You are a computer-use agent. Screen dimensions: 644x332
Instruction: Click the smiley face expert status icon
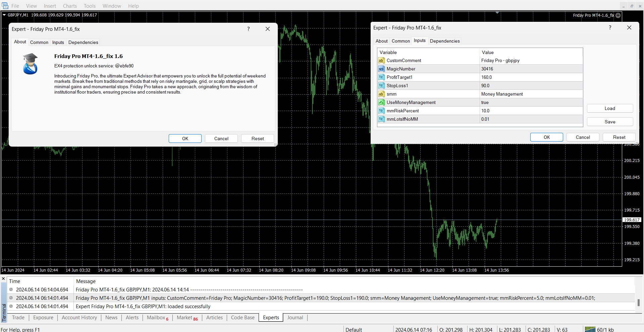coord(618,15)
